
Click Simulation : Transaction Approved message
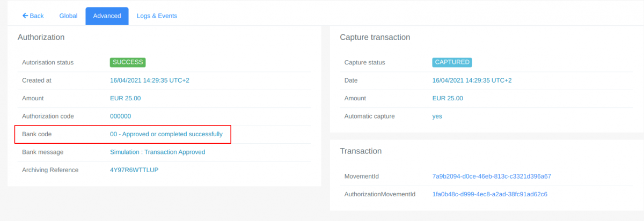[x=158, y=152]
